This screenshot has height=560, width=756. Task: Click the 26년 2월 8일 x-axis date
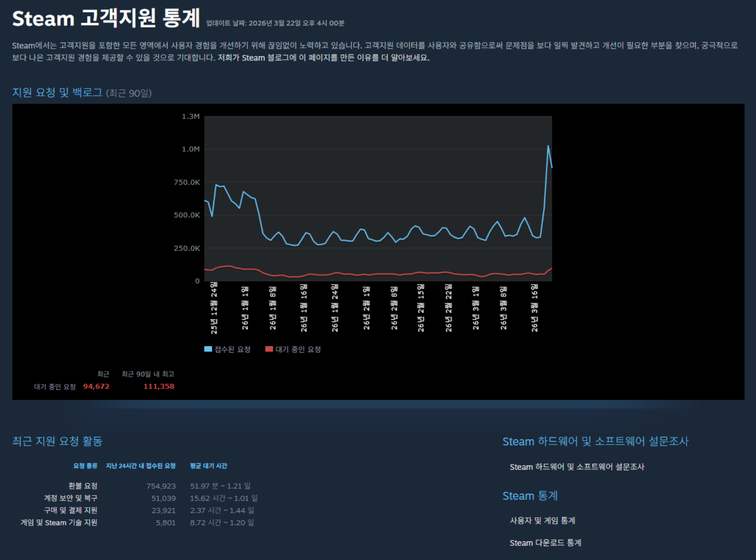[394, 308]
